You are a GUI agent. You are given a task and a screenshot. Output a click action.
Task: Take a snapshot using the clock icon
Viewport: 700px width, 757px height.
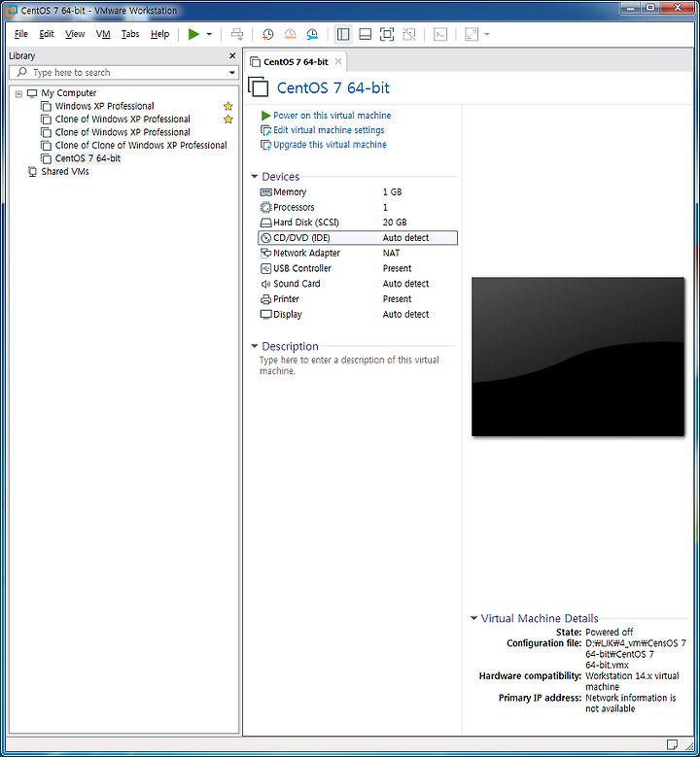click(267, 34)
